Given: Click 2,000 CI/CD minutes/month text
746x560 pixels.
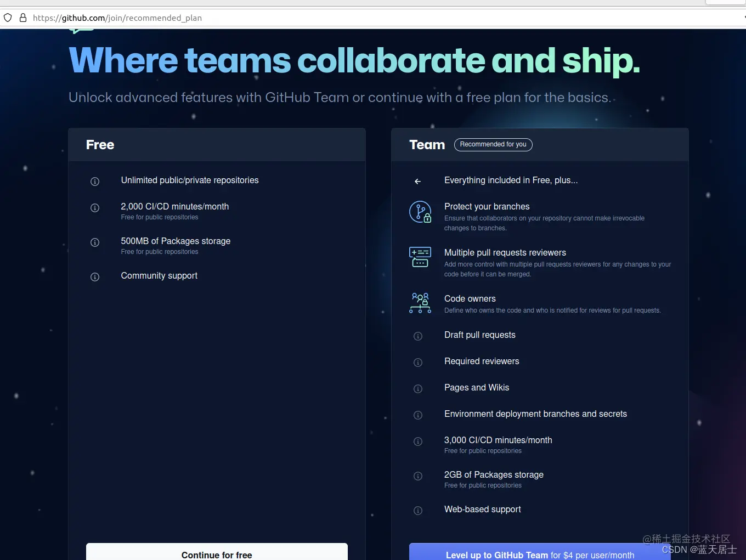Looking at the screenshot, I should (175, 207).
